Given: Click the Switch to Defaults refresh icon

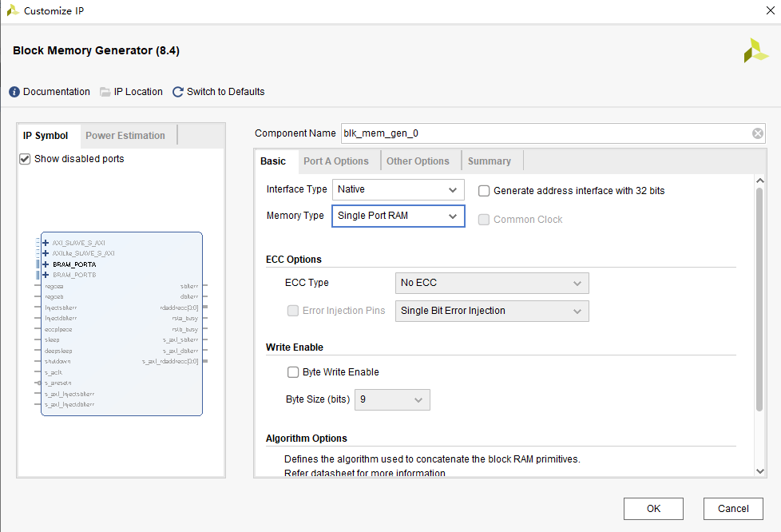Looking at the screenshot, I should pos(178,92).
